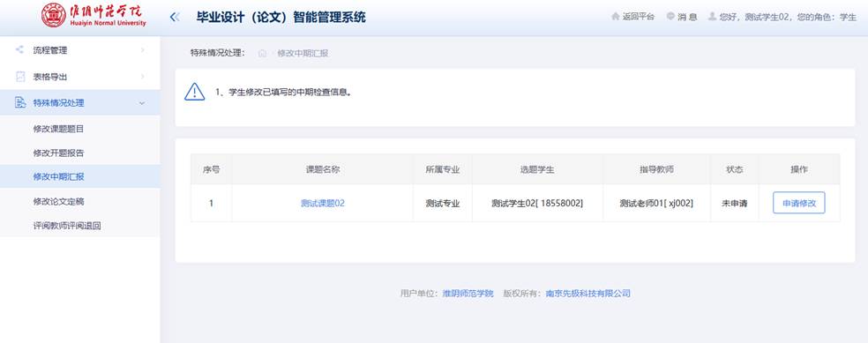
Task: Click the 测试专业 cell
Action: [x=442, y=203]
